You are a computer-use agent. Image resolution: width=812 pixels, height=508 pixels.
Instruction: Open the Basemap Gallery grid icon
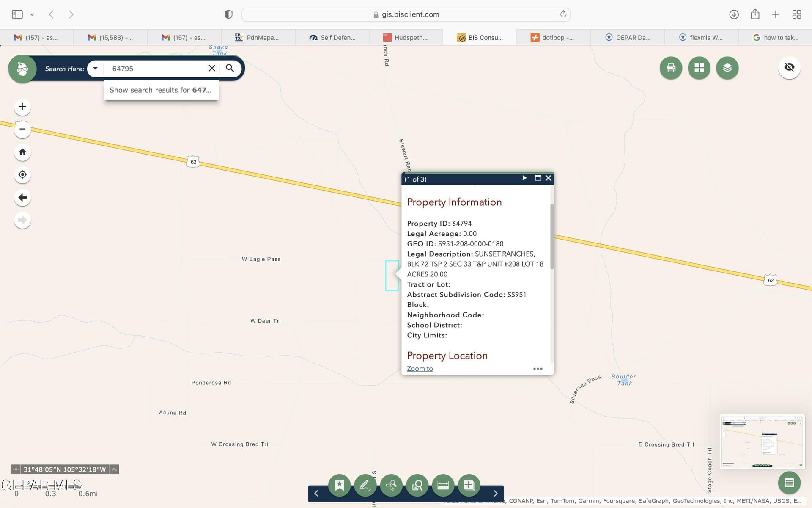point(699,68)
